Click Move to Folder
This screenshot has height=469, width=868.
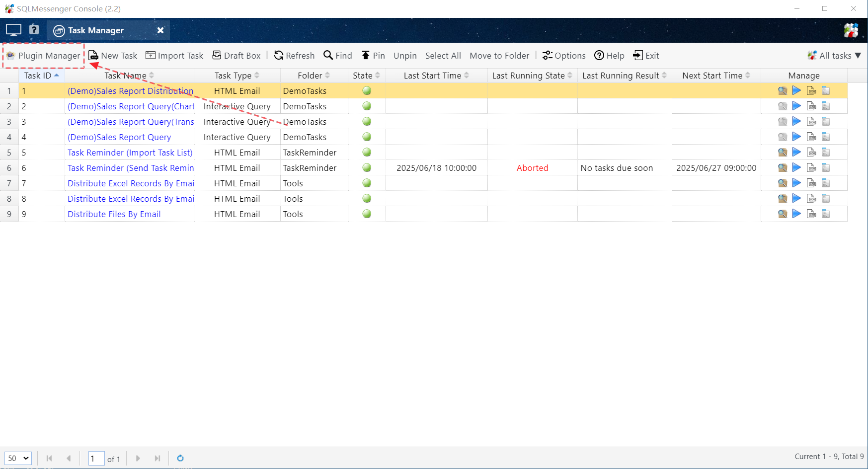[499, 56]
